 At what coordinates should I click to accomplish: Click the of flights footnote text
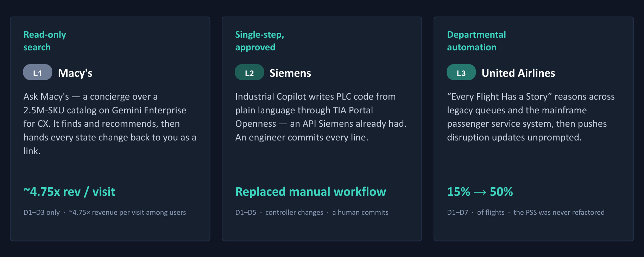(x=491, y=212)
